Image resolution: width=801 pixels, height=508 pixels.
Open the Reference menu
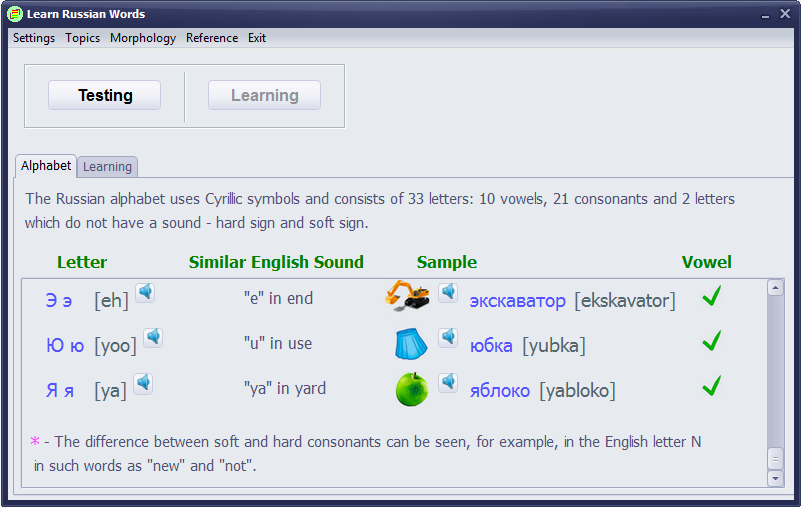212,38
